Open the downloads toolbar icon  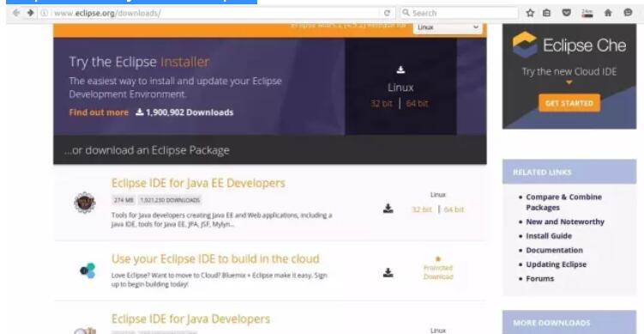point(587,13)
